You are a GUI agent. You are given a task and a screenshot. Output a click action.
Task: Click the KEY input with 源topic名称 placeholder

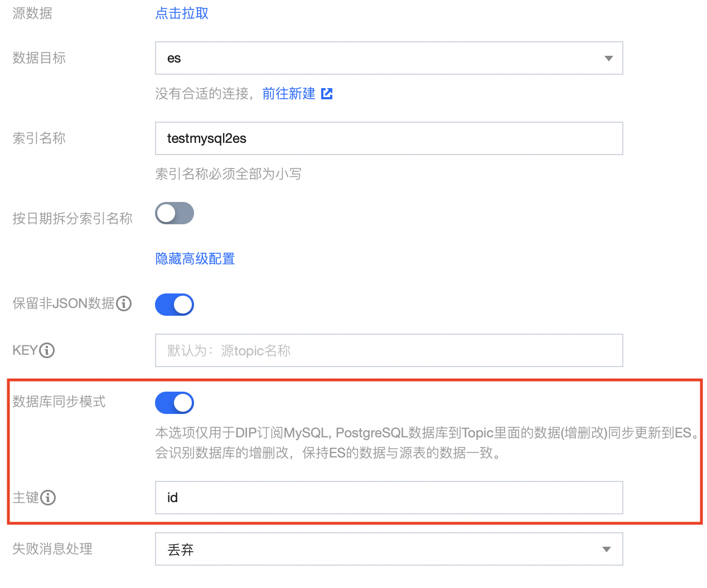click(389, 350)
